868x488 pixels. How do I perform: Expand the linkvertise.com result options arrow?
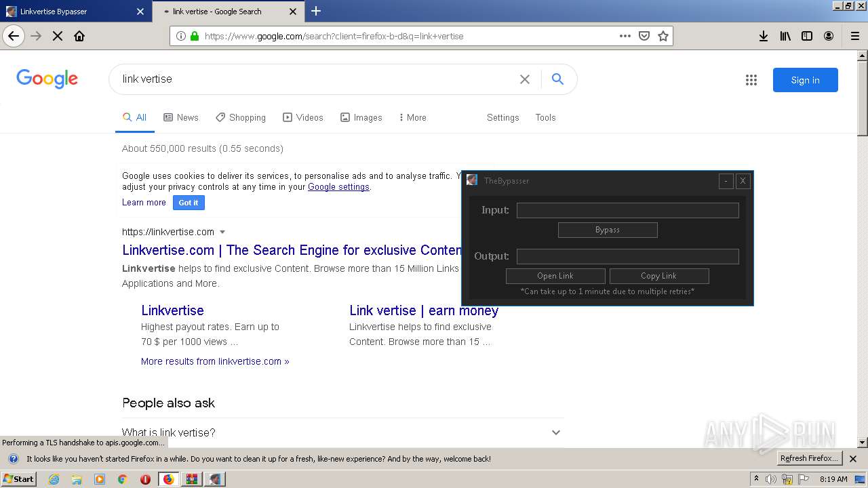coord(222,232)
